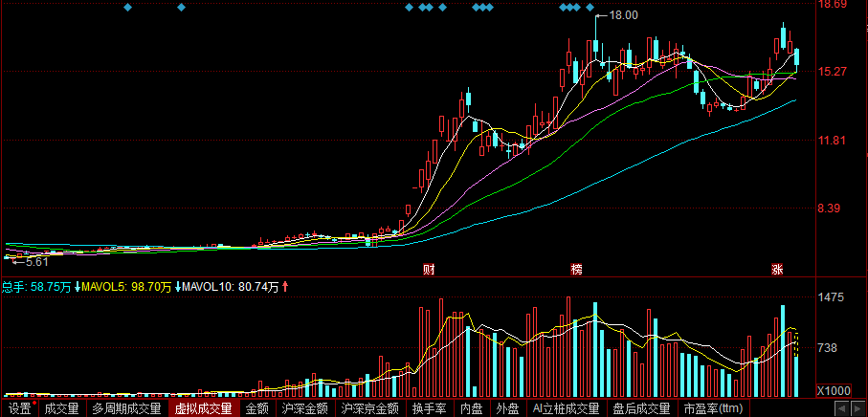Select the 市盈率(ttm) tab
This screenshot has height=417, width=868.
(x=712, y=408)
